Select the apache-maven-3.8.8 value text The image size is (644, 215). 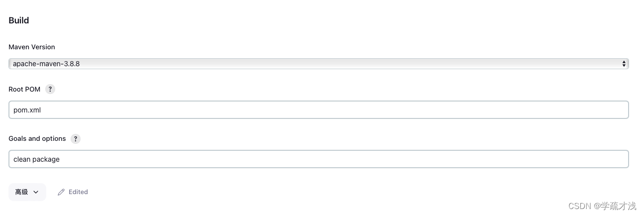(46, 64)
